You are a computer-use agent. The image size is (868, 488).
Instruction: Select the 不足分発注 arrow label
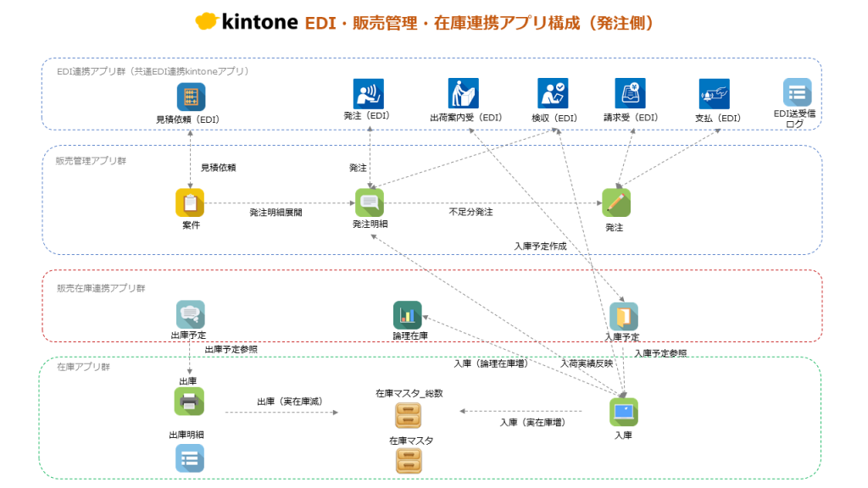pos(470,212)
